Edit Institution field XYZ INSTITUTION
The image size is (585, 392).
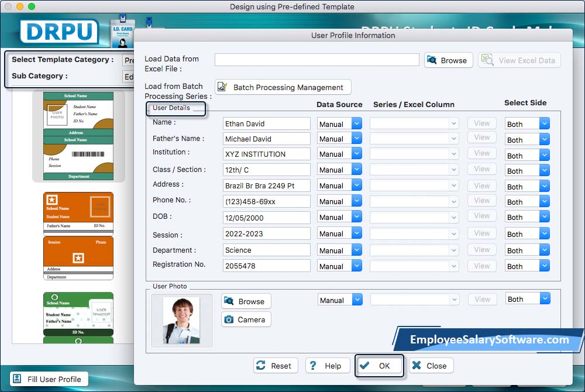[266, 154]
